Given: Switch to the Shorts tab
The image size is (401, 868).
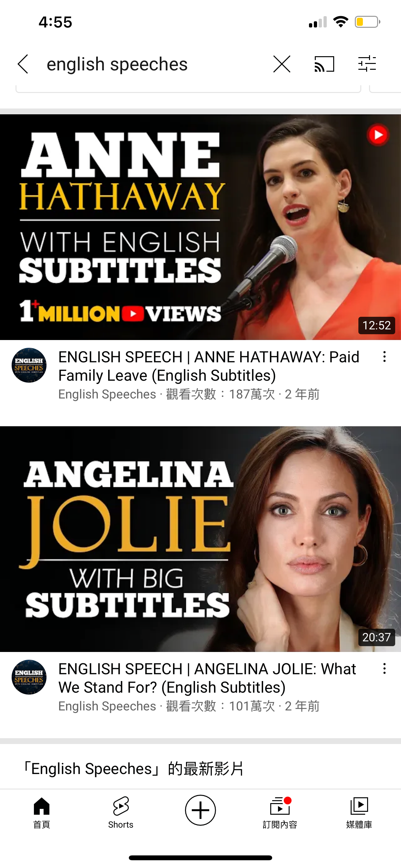Looking at the screenshot, I should tap(121, 812).
